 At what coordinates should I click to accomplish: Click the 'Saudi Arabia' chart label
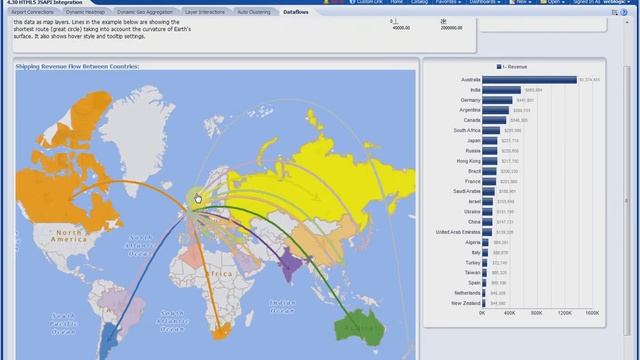pyautogui.click(x=467, y=191)
